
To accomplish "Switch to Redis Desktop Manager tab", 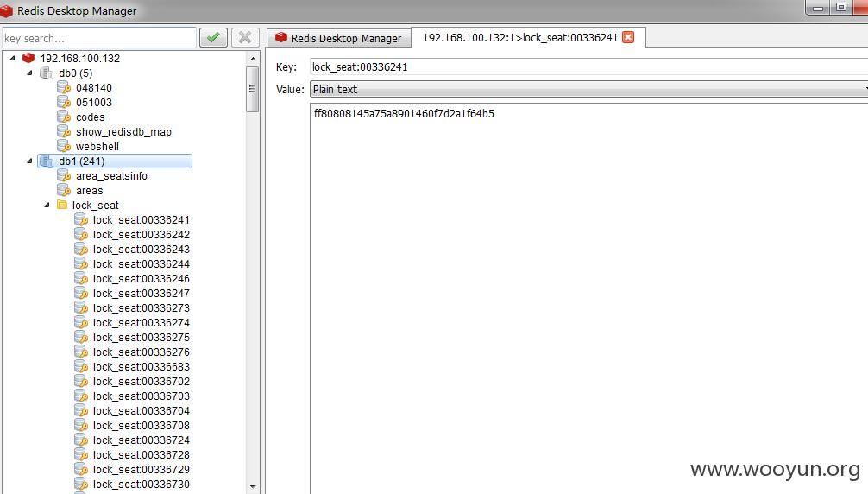I will click(339, 38).
